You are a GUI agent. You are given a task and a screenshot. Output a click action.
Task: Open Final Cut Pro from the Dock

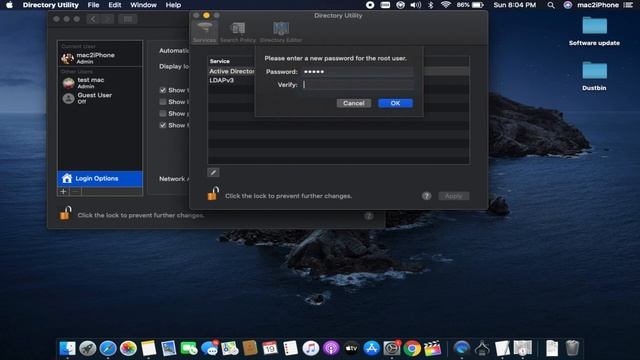click(x=432, y=348)
